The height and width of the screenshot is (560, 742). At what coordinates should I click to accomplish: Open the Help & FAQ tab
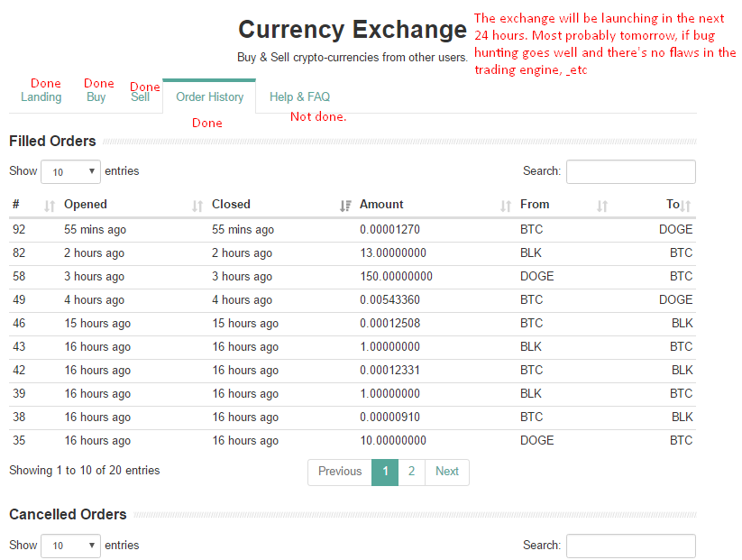click(x=299, y=97)
